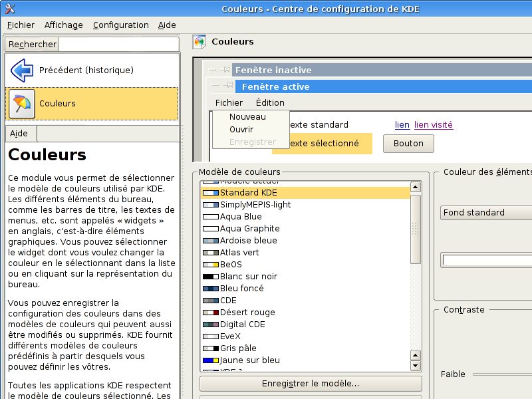
Task: Click the Atlas vert color preview icon
Action: pyautogui.click(x=211, y=253)
